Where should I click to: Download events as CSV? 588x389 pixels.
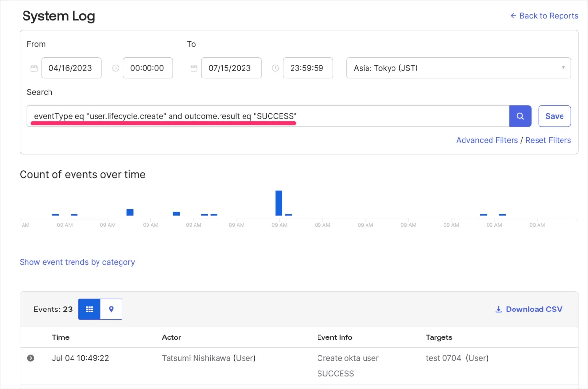pos(529,309)
